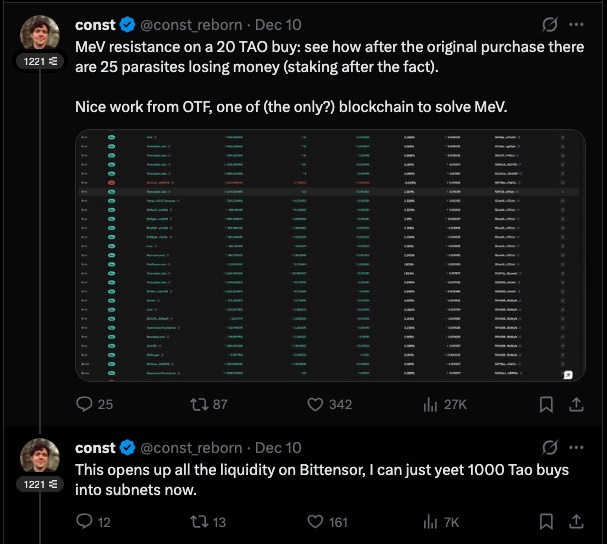Open Grok icon on second tweet
Screen dimensions: 607x544
click(548, 447)
